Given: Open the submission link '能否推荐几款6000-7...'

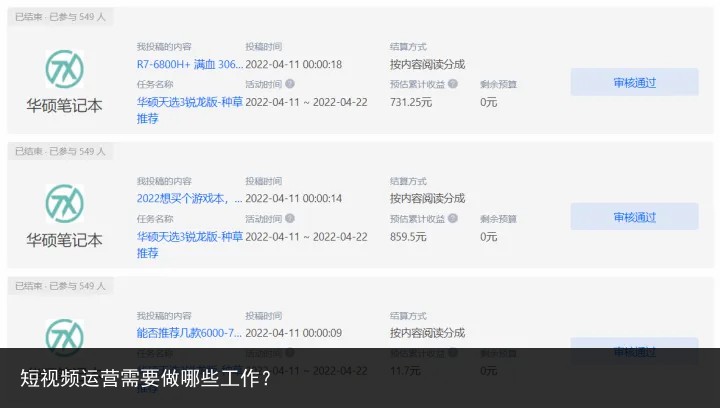Looking at the screenshot, I should pos(189,333).
